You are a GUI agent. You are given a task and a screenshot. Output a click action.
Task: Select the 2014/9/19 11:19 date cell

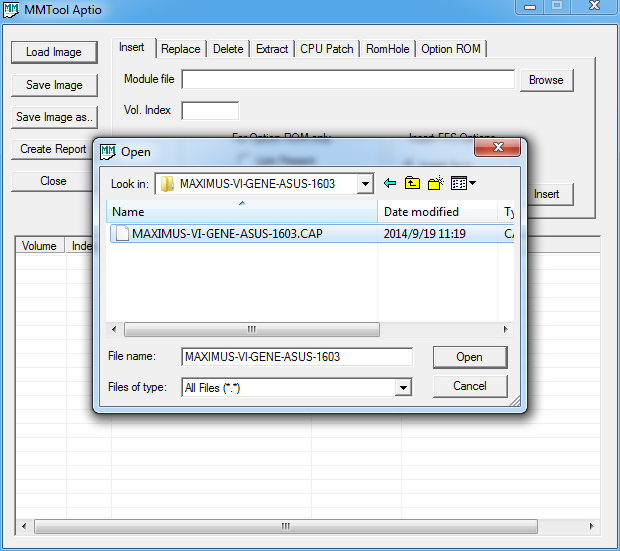425,234
